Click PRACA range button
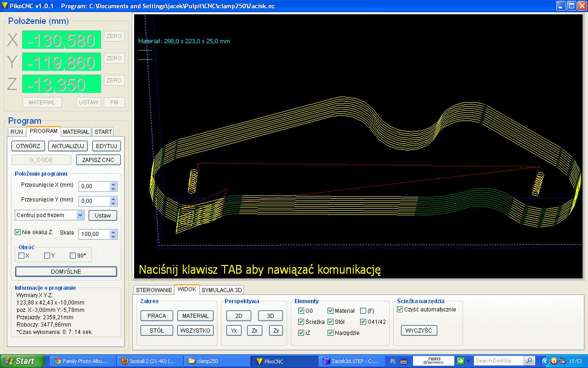Image resolution: width=588 pixels, height=368 pixels. click(x=157, y=316)
